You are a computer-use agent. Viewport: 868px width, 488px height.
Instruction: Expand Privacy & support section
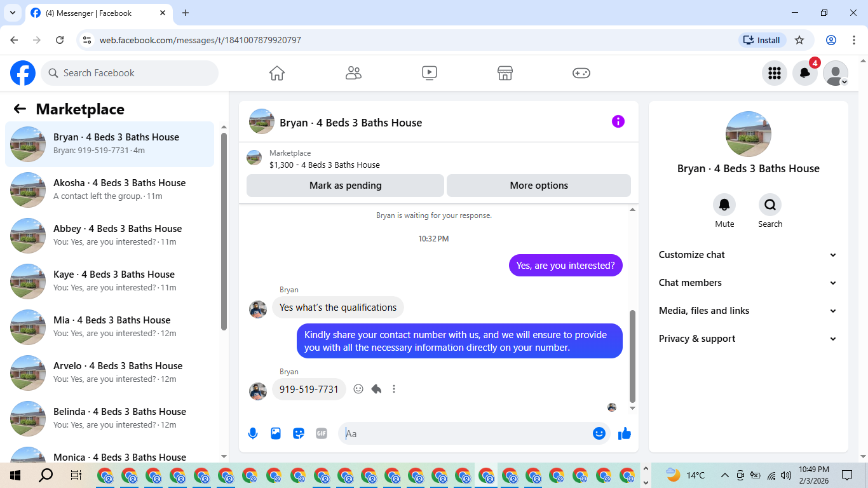pos(749,339)
